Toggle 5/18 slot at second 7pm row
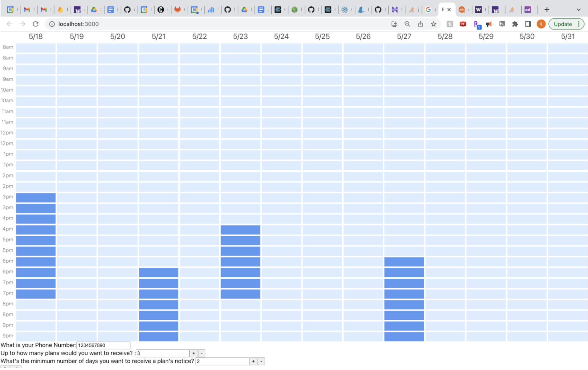588x370 pixels. tap(35, 294)
